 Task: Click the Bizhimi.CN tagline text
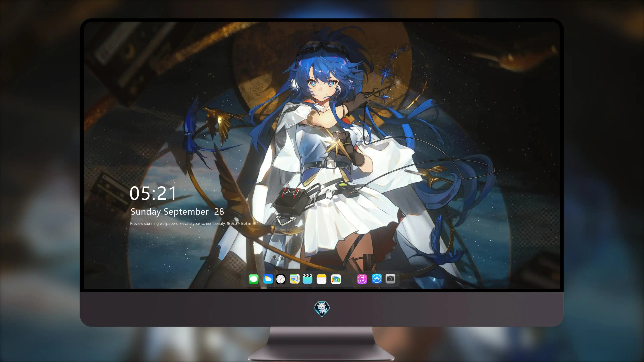(x=195, y=223)
